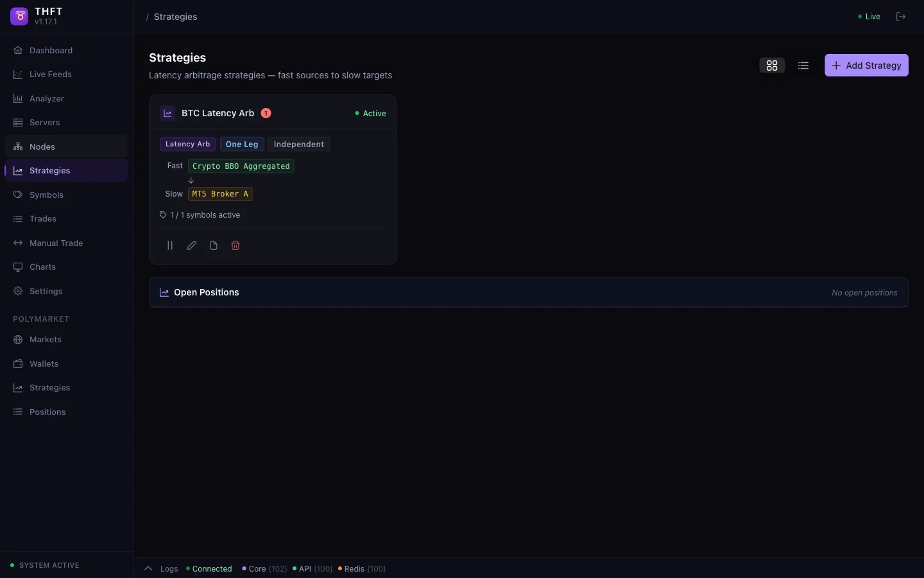Delete the BTC Latency Arb strategy
Viewport: 924px width, 578px height.
pyautogui.click(x=235, y=245)
